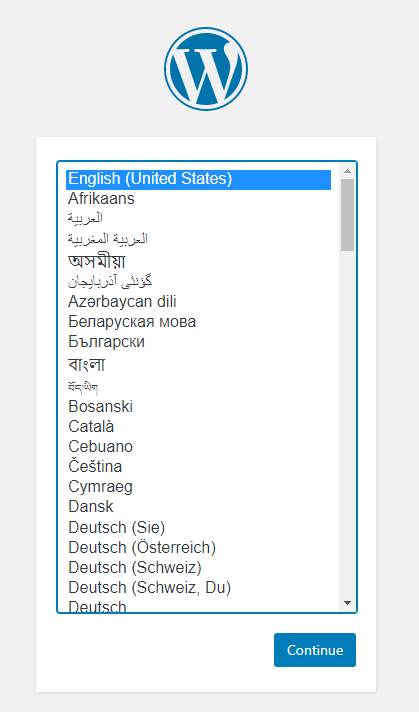Choose Deutsch (Schweiz, Du) option
This screenshot has width=419, height=712.
click(x=198, y=588)
